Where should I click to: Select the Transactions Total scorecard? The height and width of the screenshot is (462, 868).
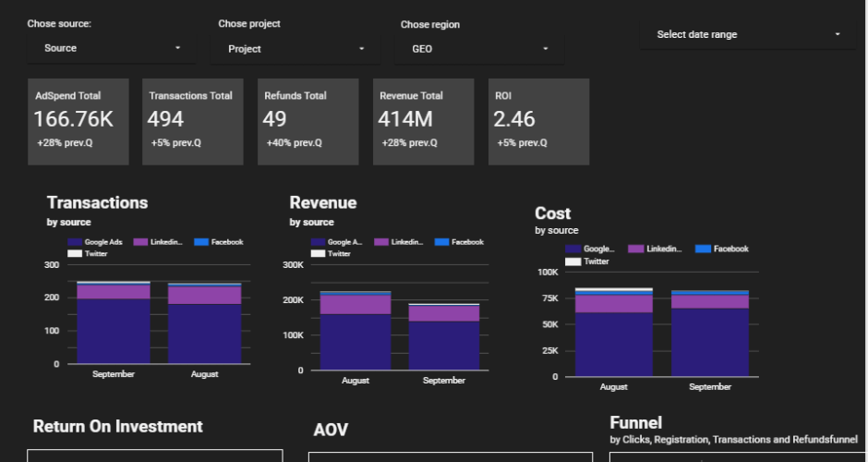click(x=192, y=122)
